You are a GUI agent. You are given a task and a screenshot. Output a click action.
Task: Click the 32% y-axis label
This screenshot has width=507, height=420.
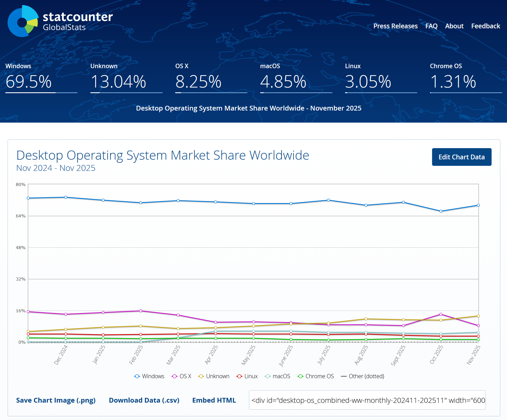pos(20,279)
